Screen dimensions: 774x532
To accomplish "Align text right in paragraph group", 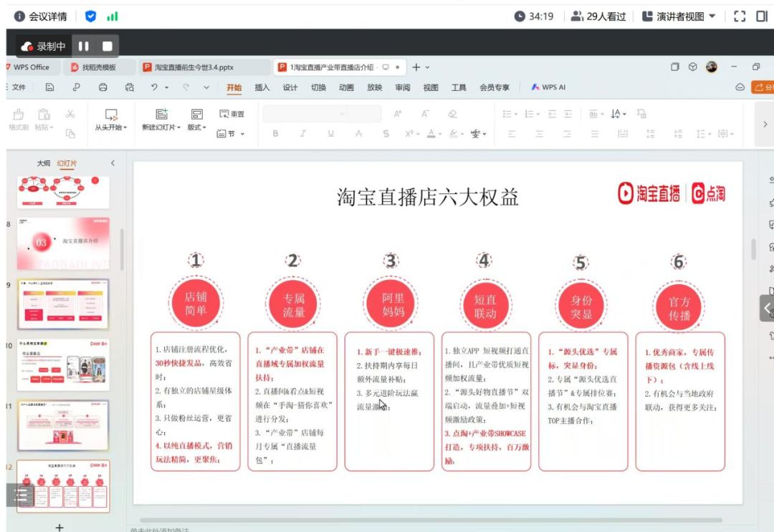I will (567, 134).
